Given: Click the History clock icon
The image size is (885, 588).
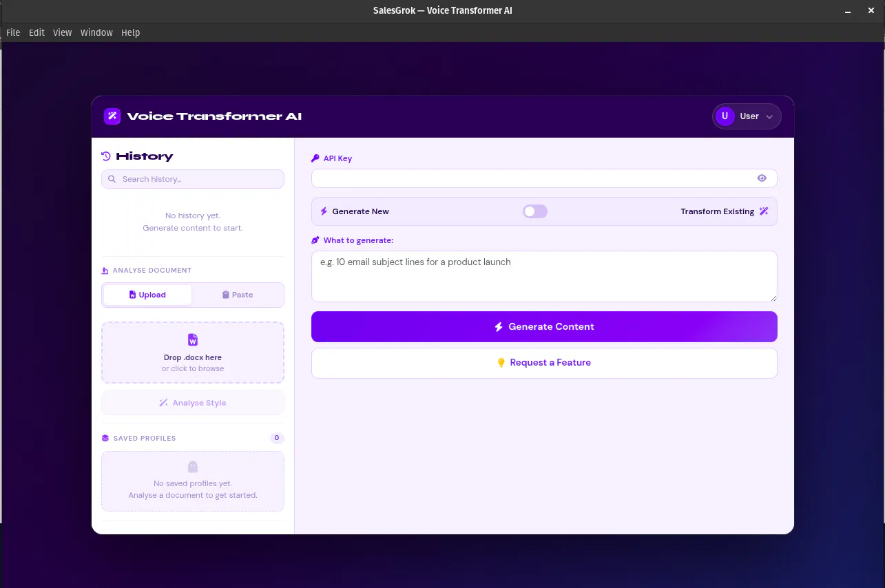Looking at the screenshot, I should [106, 156].
